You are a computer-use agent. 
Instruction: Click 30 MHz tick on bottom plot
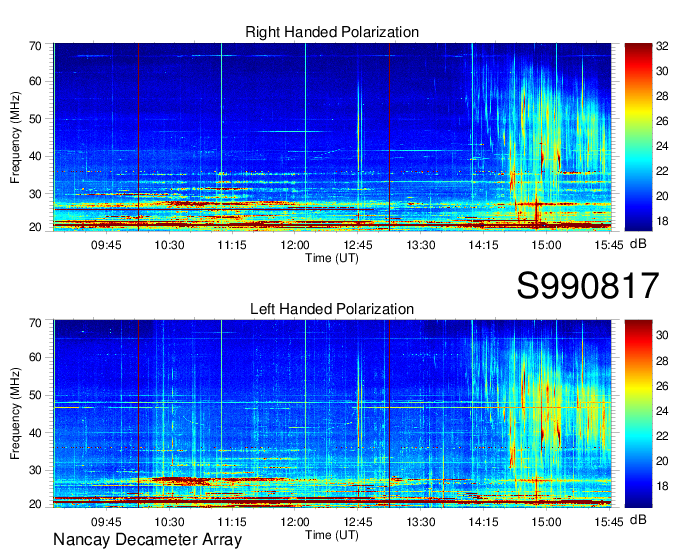[35, 470]
